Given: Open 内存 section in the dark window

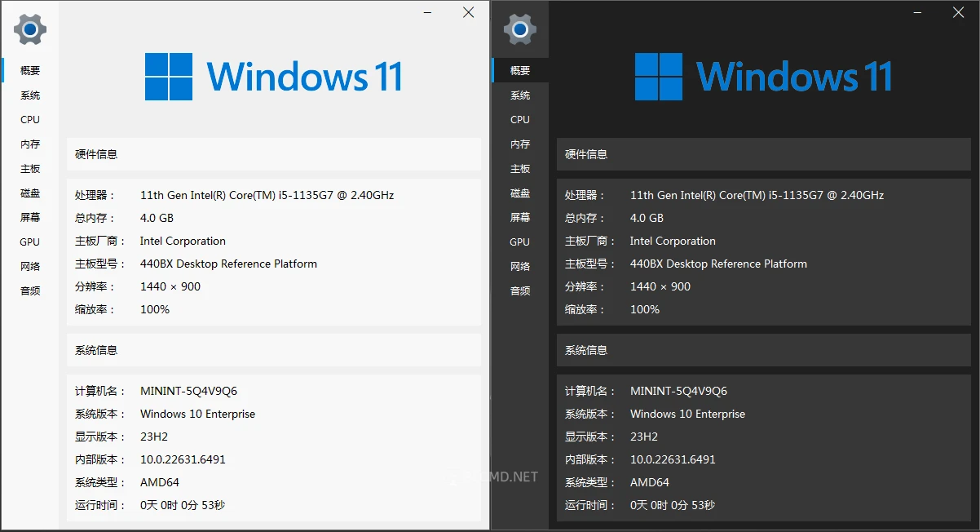Looking at the screenshot, I should click(x=520, y=144).
